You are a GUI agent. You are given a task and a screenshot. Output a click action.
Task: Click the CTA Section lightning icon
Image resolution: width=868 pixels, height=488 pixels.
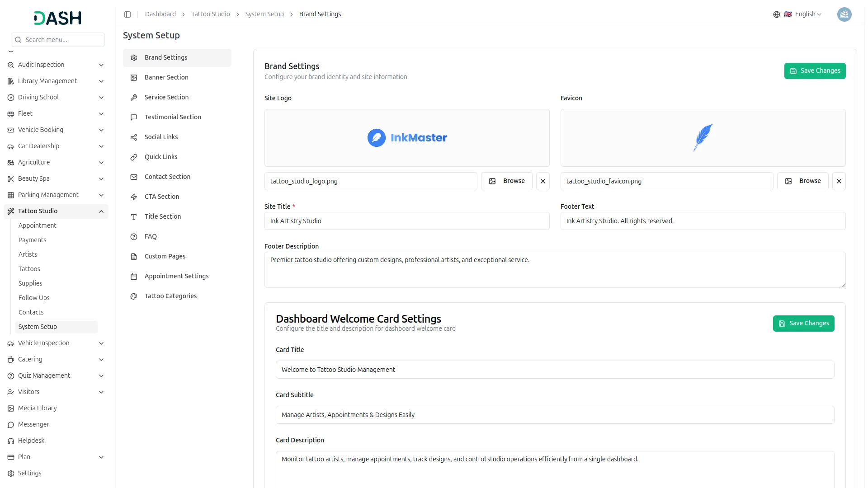click(x=134, y=197)
